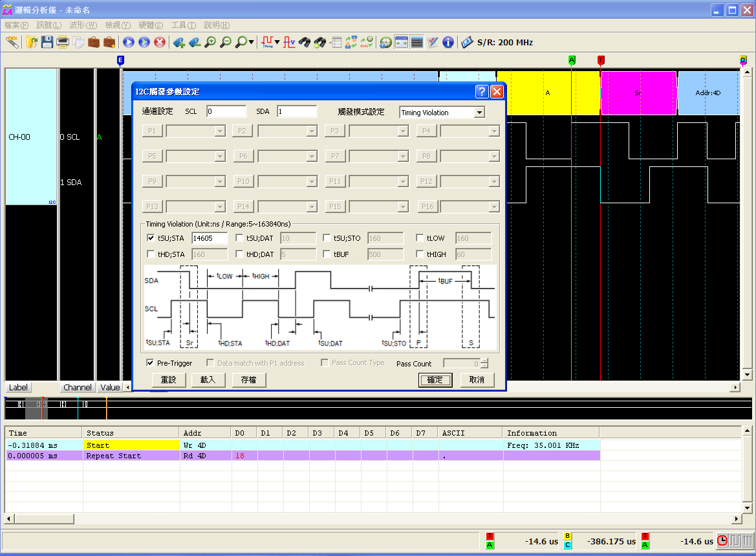756x556 pixels.
Task: Click the sample rate S/R icon
Action: [467, 43]
